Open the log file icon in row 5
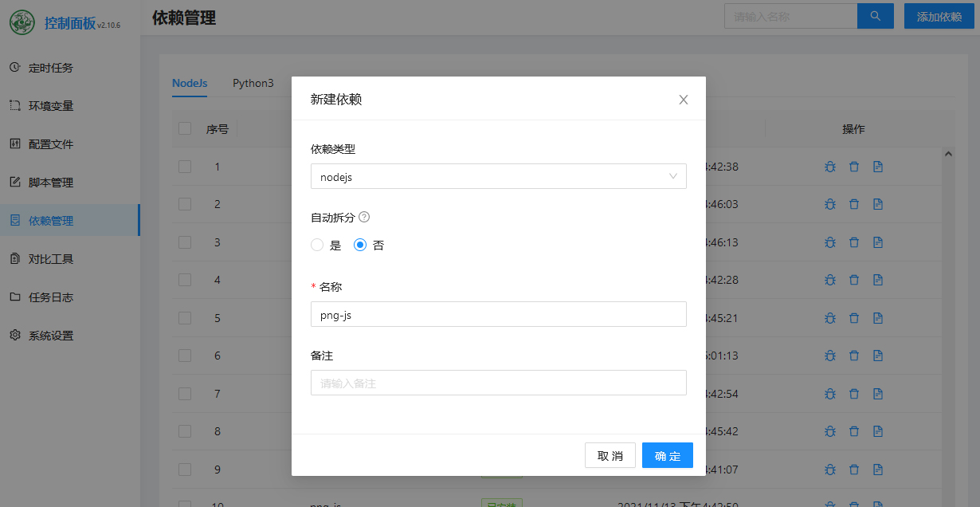 point(877,318)
